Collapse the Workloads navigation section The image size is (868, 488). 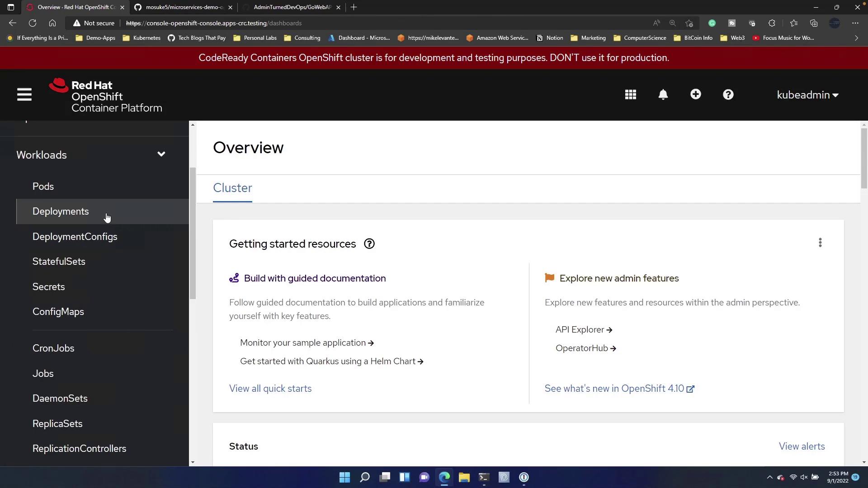tap(161, 155)
